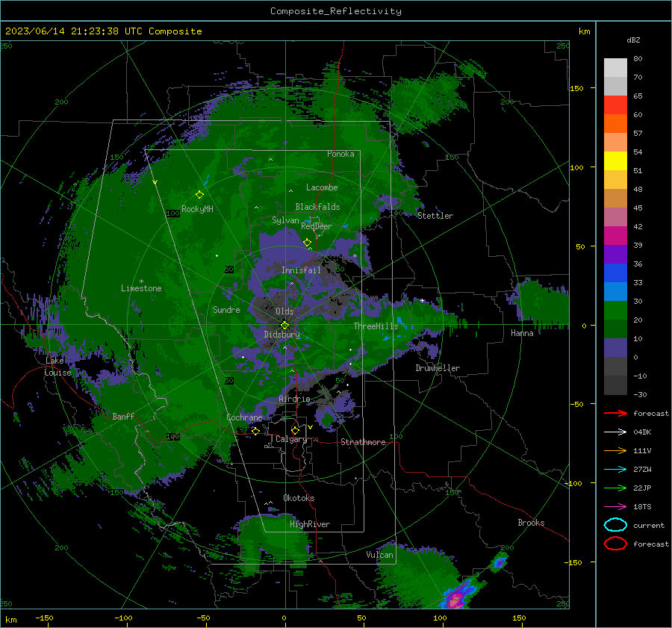Click the Sylvan label on the map
672x628 pixels.
(285, 220)
